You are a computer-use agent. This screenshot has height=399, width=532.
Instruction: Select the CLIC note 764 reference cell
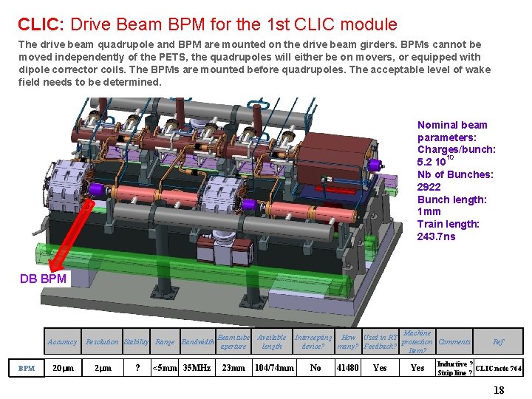[499, 368]
